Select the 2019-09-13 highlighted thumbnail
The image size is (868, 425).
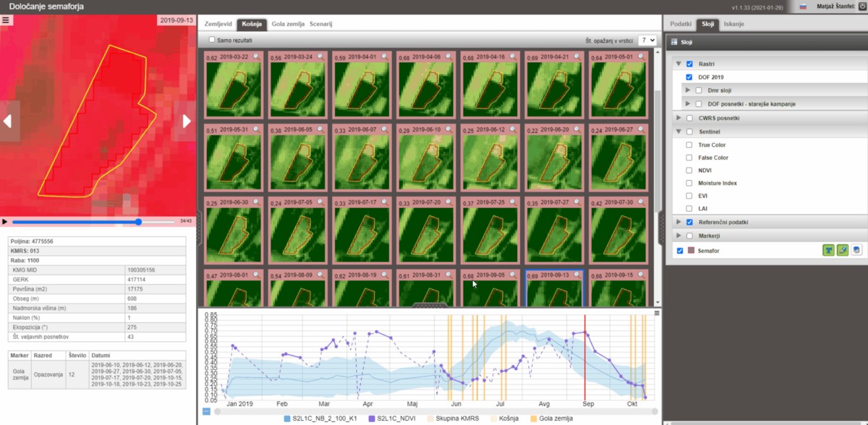pyautogui.click(x=555, y=289)
